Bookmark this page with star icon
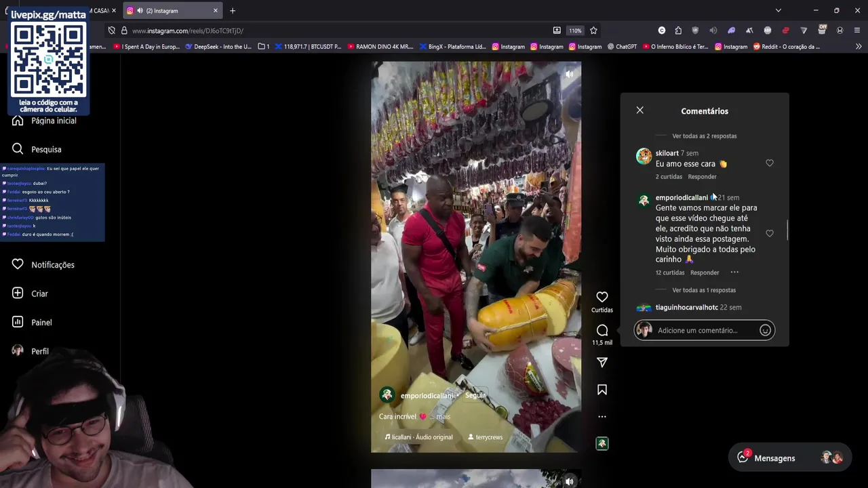Image resolution: width=868 pixels, height=488 pixels. [x=593, y=30]
